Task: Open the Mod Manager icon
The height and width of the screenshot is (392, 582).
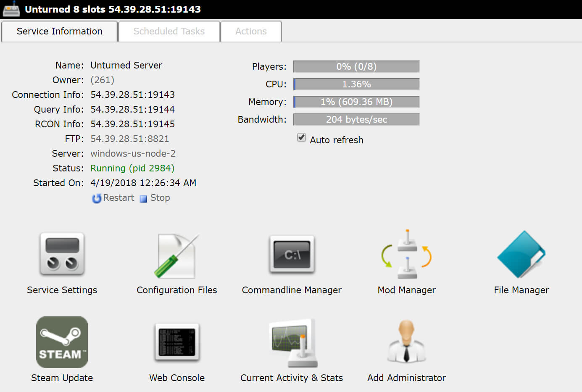Action: pyautogui.click(x=406, y=254)
